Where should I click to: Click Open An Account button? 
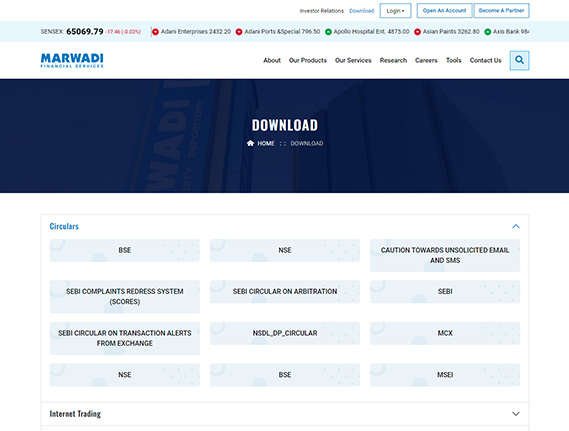coord(444,11)
